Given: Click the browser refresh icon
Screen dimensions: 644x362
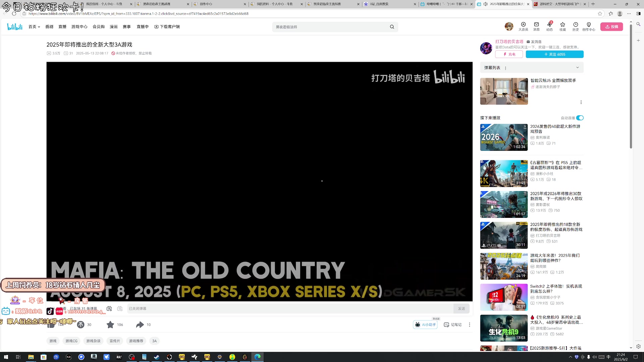Looking at the screenshot, I should (14, 14).
